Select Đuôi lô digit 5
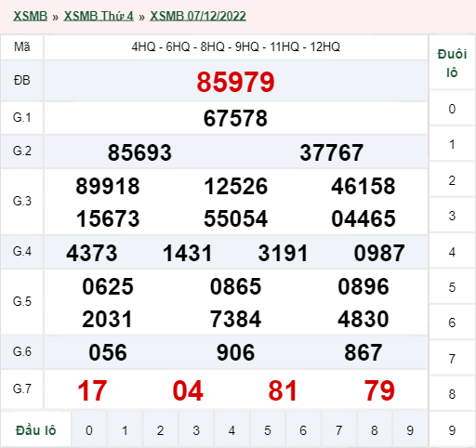 click(452, 287)
